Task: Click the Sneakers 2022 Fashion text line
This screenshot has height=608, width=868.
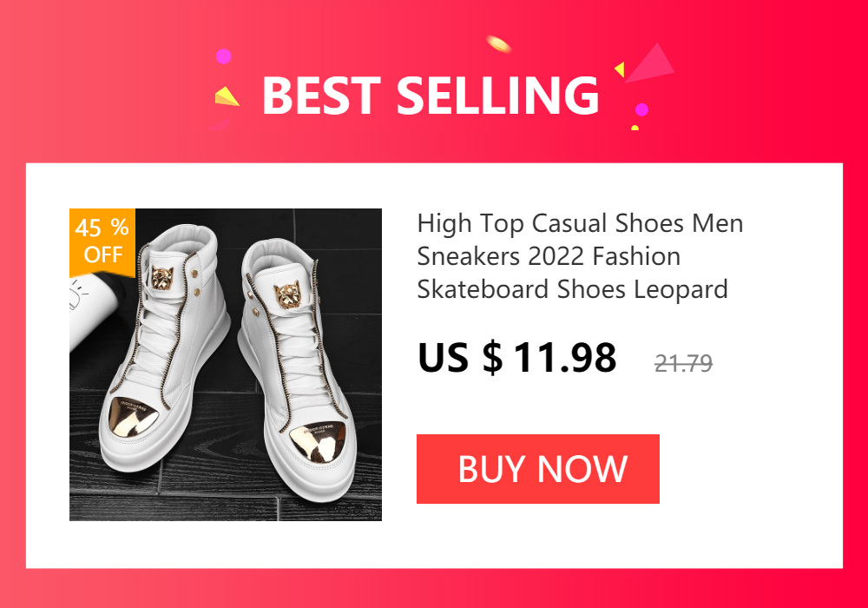Action: coord(549,256)
